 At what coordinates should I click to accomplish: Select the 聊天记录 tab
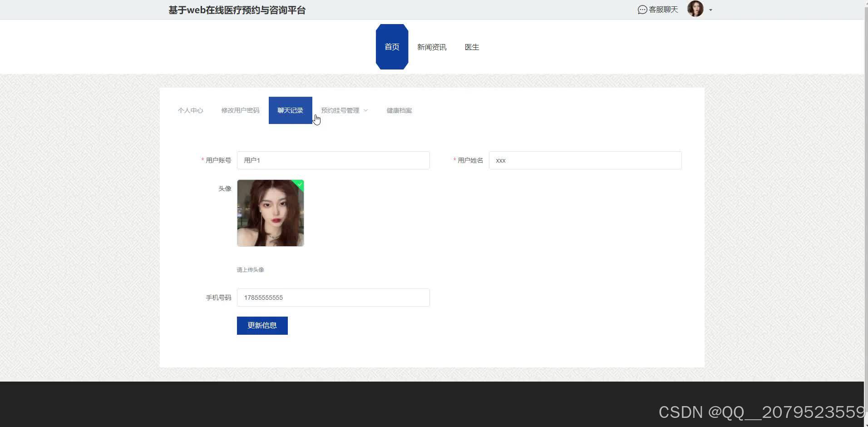pos(290,110)
